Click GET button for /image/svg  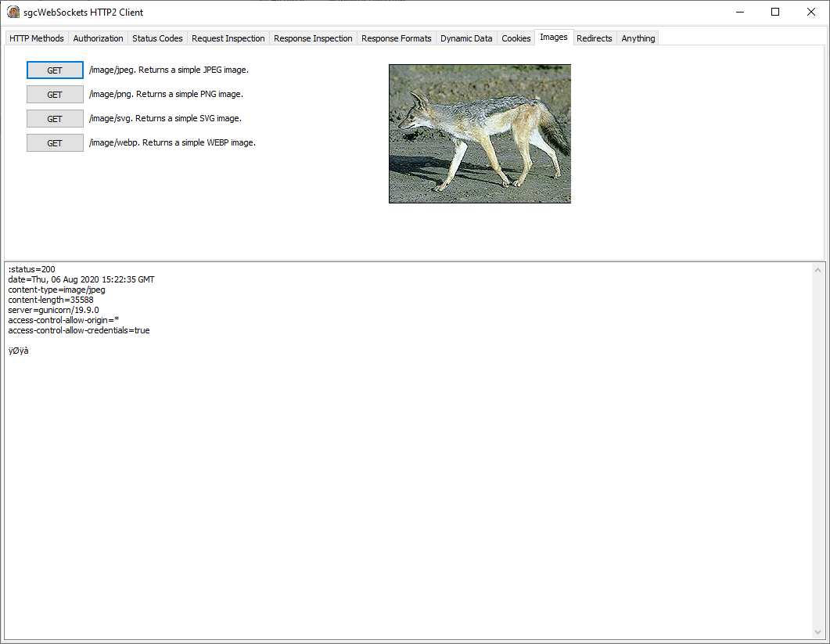pos(55,119)
